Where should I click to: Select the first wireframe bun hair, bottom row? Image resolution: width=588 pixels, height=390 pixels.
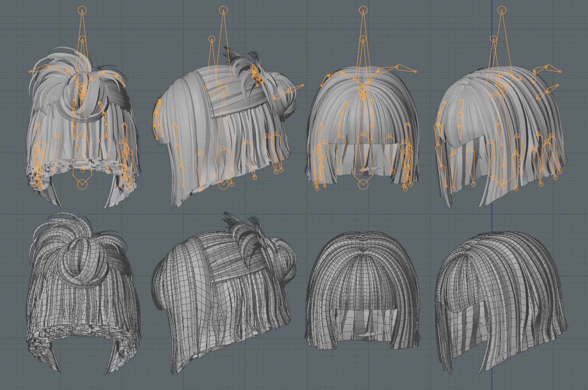[83, 293]
